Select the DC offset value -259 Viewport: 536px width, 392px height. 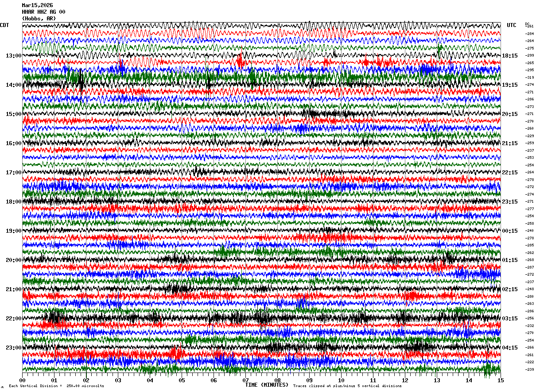pyautogui.click(x=529, y=143)
